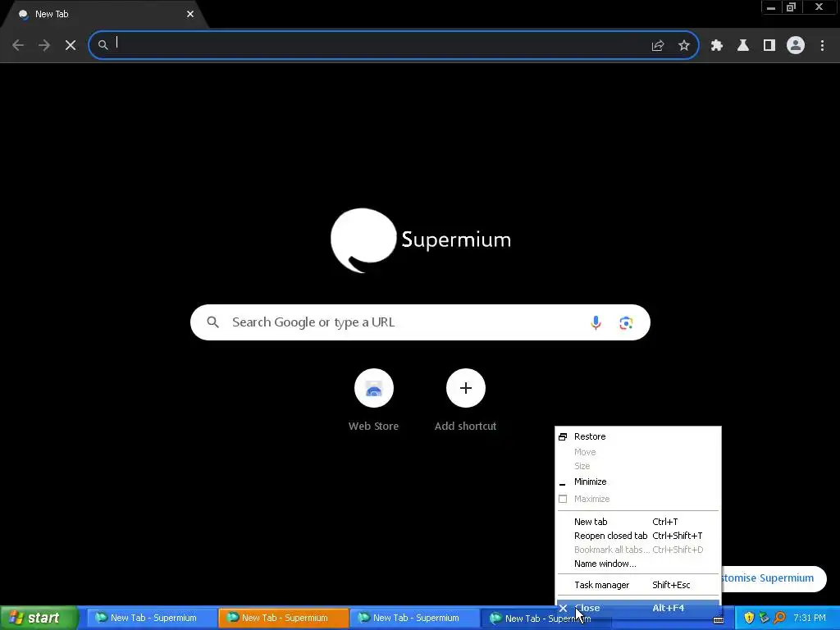The image size is (840, 630).
Task: Close the New Tab browser tab
Action: (190, 14)
